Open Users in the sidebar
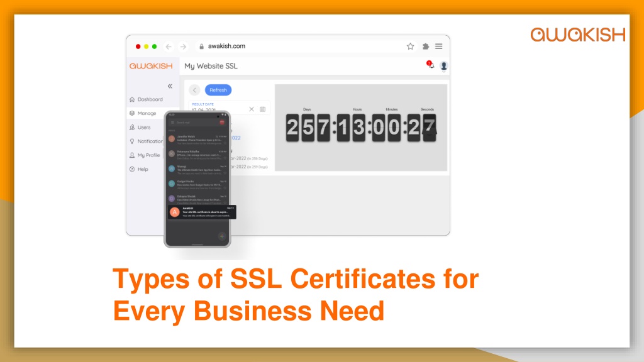Screen dimensions: 644x362 140,127
